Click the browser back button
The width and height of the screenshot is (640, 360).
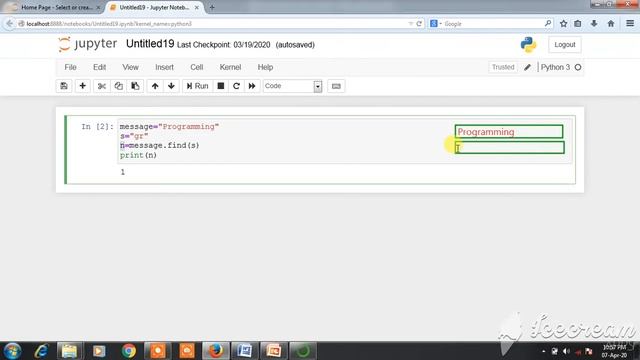tap(9, 24)
